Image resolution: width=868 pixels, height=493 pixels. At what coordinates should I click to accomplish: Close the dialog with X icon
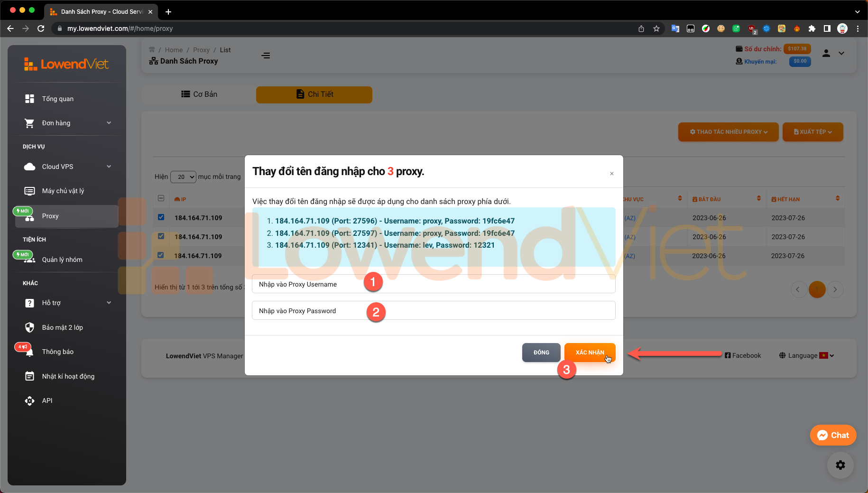[612, 174]
